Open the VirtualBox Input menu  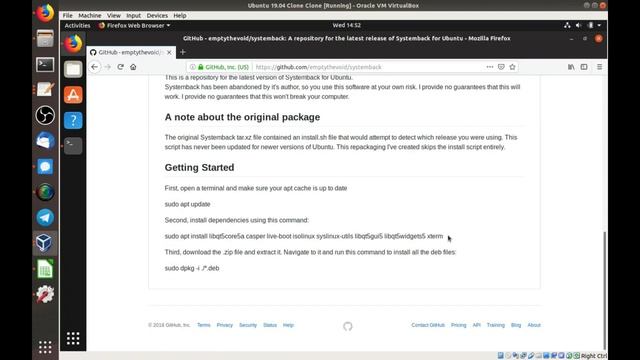click(x=133, y=16)
